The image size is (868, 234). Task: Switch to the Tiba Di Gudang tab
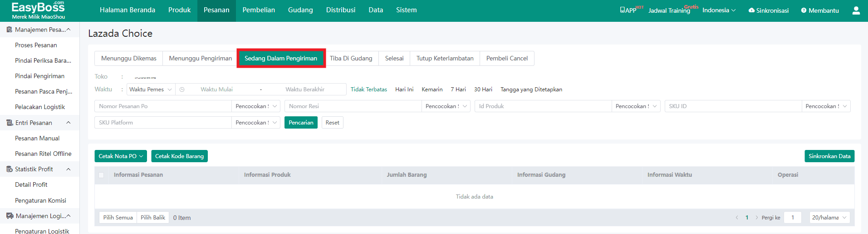(351, 59)
